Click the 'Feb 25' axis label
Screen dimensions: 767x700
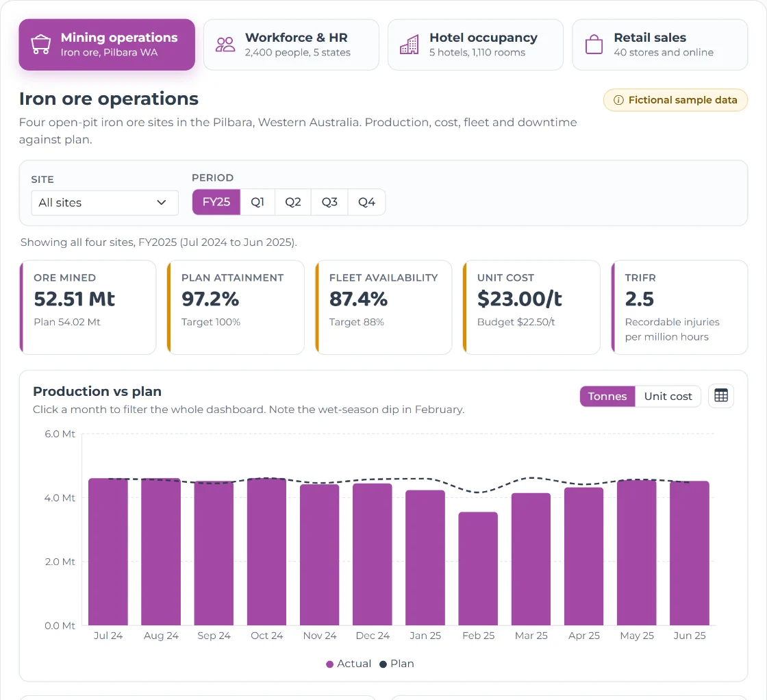click(x=479, y=636)
